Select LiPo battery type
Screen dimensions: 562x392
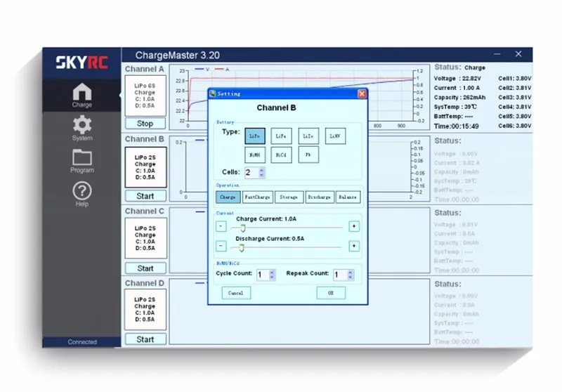[255, 136]
